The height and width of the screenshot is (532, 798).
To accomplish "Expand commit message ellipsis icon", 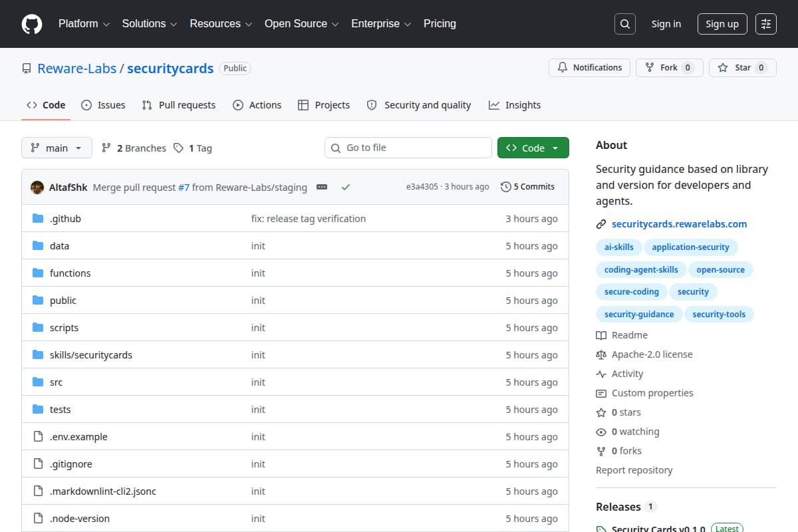I will [322, 187].
